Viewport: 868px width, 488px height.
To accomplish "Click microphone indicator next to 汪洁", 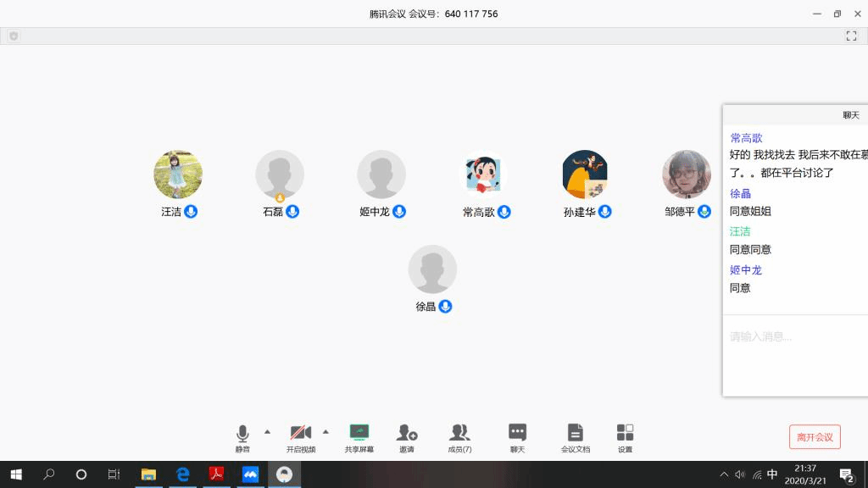I will coord(191,212).
